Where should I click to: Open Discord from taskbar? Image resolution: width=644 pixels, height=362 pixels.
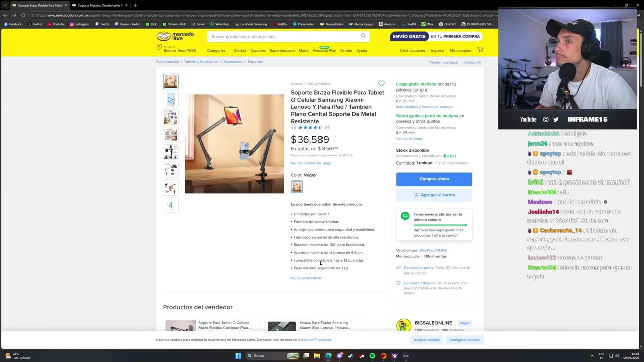click(x=339, y=356)
